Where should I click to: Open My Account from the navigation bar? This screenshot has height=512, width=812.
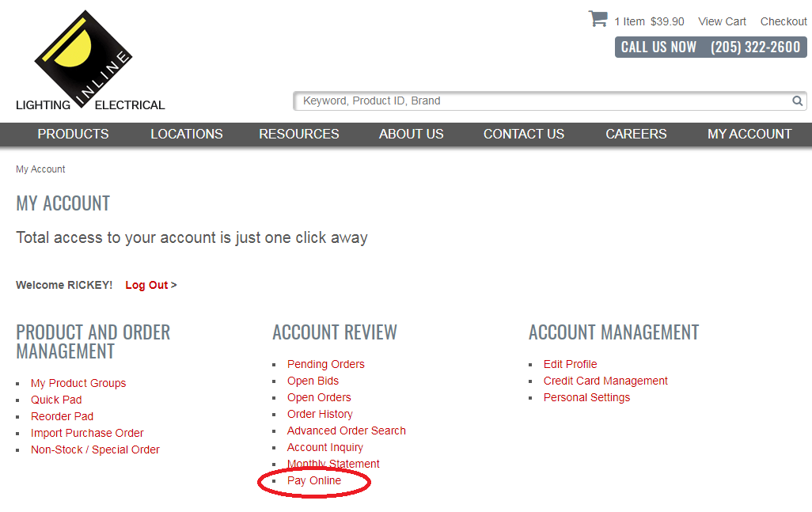(x=749, y=134)
